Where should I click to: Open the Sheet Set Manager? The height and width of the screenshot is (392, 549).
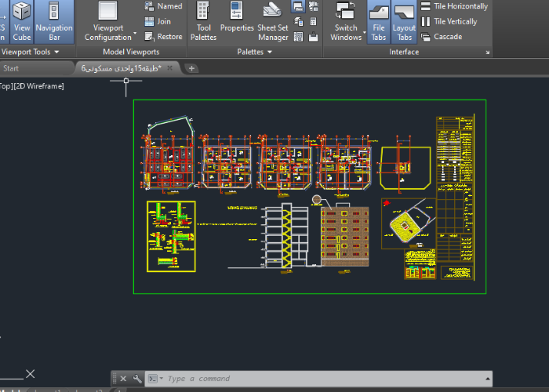[273, 22]
